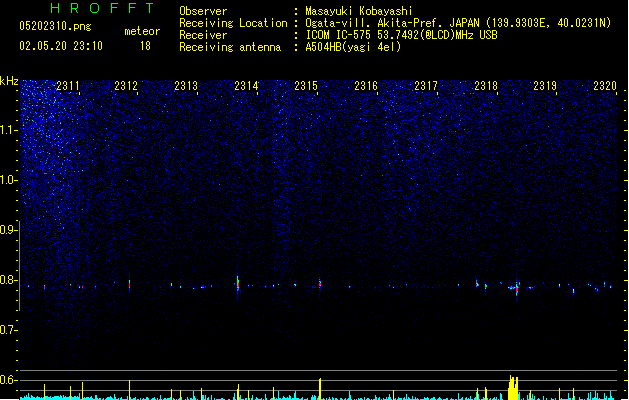Click the meteor count value 18
The width and height of the screenshot is (629, 400).
145,46
